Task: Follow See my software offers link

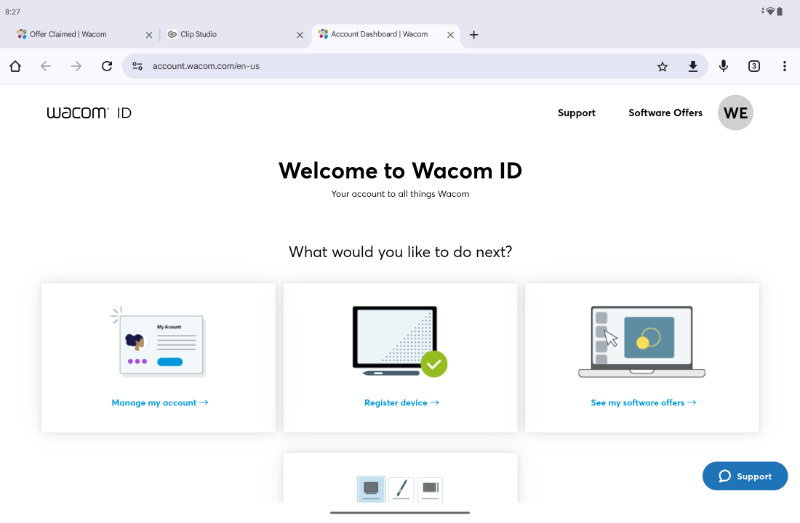Action: click(x=643, y=403)
